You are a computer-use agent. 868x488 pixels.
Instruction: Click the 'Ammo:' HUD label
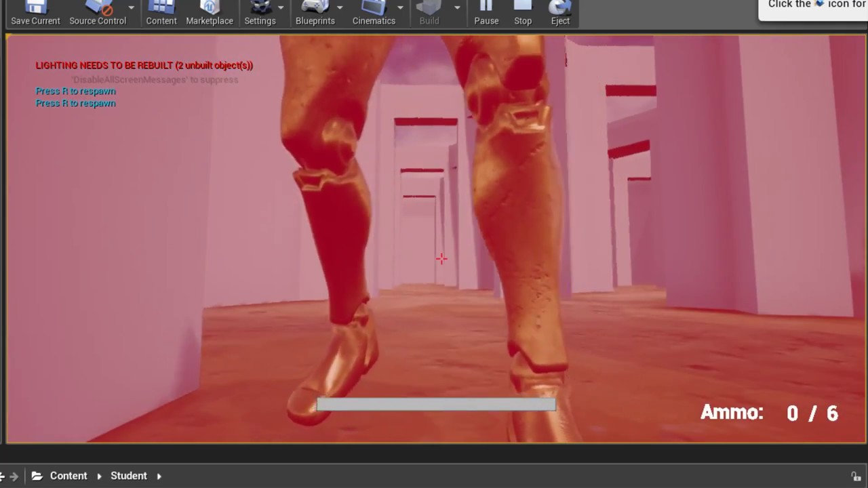pos(732,412)
